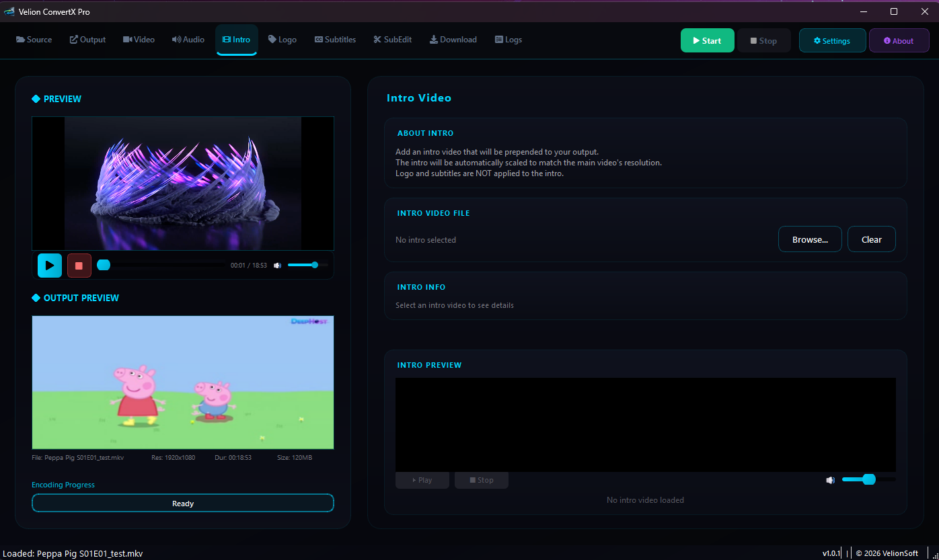The height and width of the screenshot is (560, 939).
Task: Open the About dialog
Action: [x=899, y=40]
